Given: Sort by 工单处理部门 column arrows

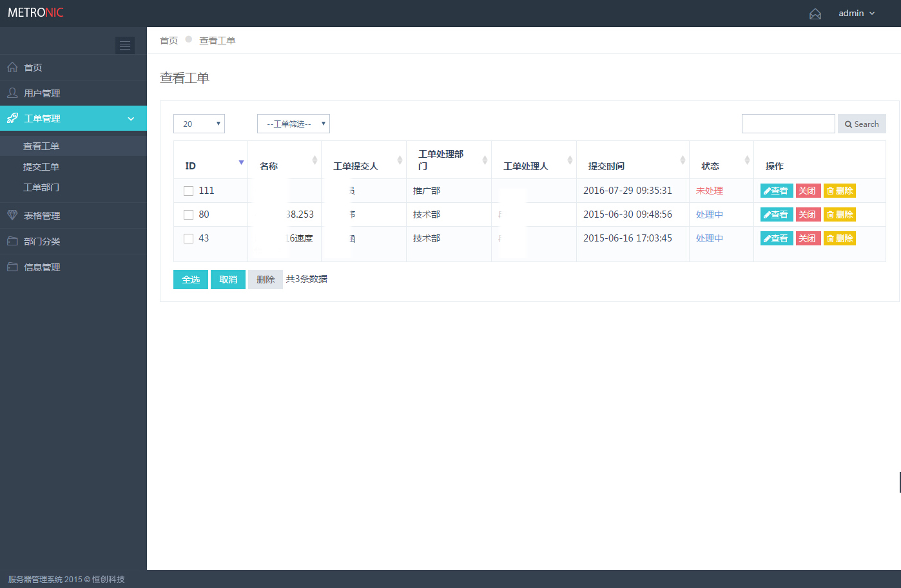Looking at the screenshot, I should [x=485, y=160].
